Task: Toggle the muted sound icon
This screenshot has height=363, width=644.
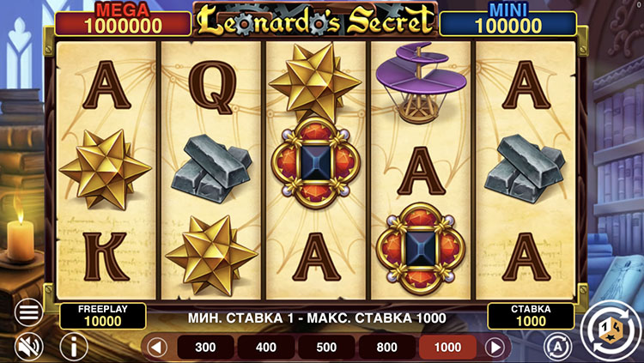Action: (28, 347)
